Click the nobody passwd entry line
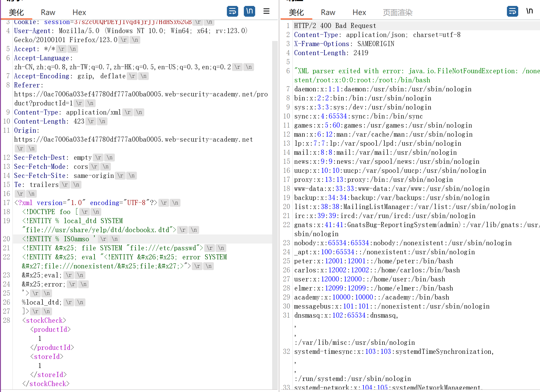 tap(403, 243)
